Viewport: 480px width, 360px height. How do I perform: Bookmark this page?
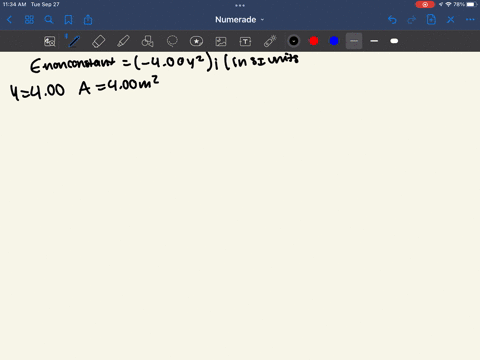68,20
